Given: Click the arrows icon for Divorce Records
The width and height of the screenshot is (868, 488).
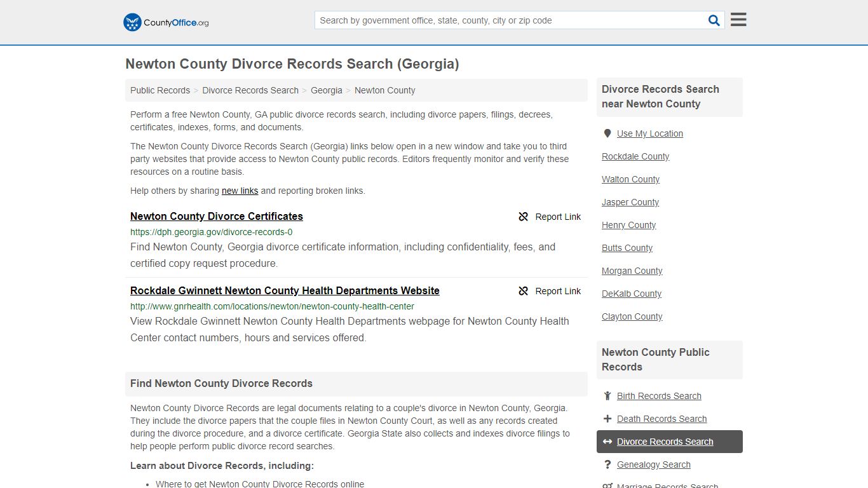Looking at the screenshot, I should [607, 442].
